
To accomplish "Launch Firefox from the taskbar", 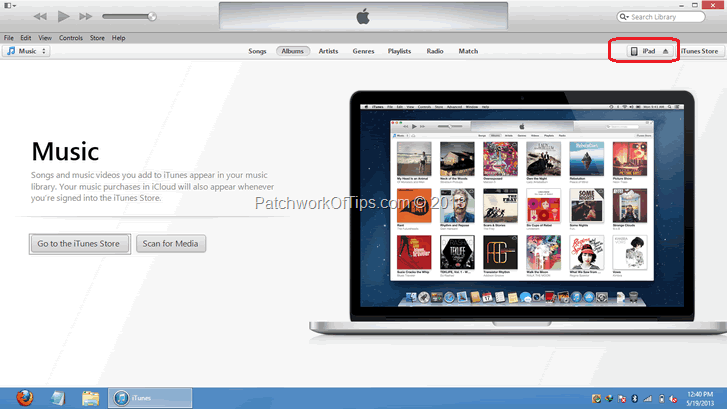I will [x=25, y=398].
